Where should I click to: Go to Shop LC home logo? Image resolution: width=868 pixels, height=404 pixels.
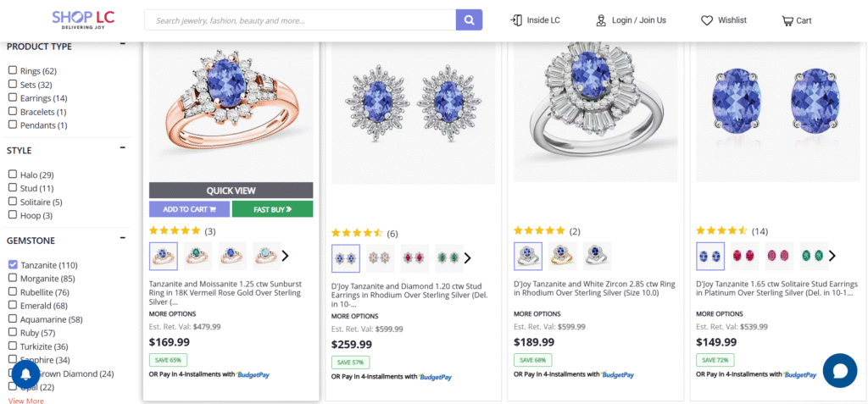[x=82, y=19]
